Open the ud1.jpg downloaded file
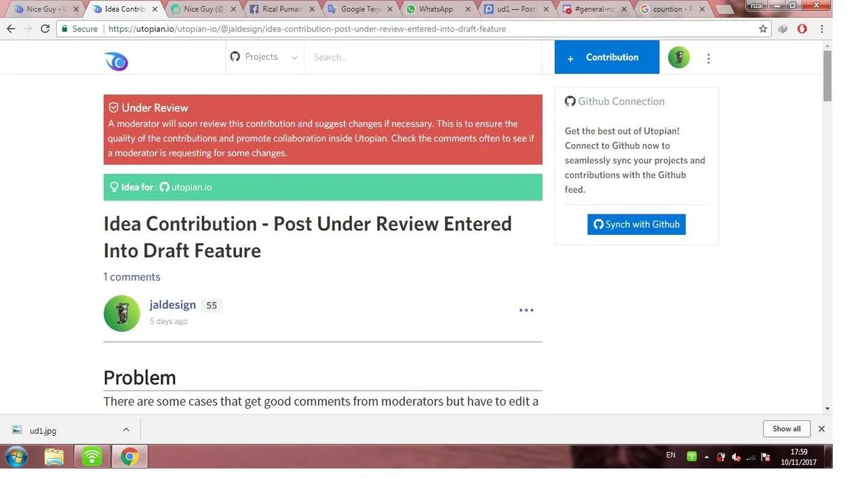Viewport: 868px width, 488px height. pos(43,430)
